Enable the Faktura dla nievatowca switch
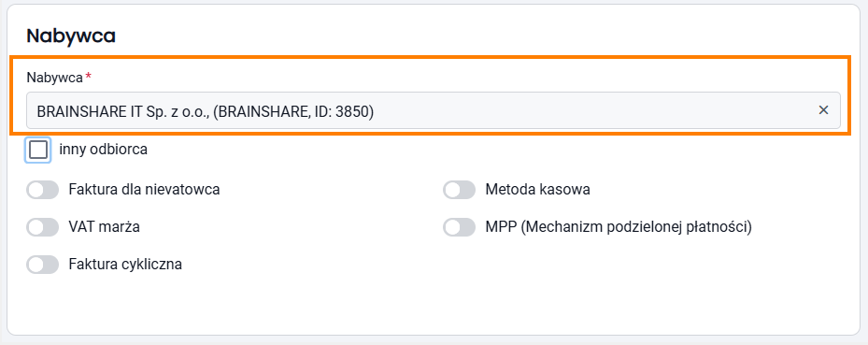Image resolution: width=868 pixels, height=345 pixels. (43, 190)
